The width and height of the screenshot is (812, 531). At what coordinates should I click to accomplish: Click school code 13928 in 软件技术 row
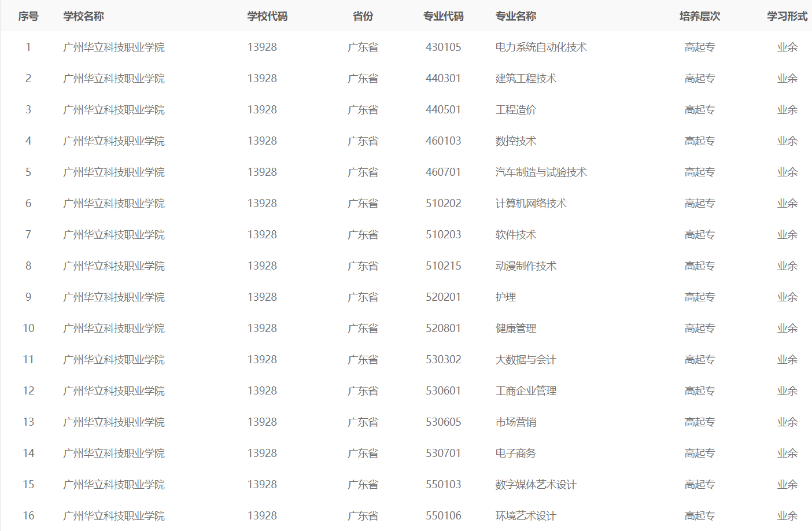(262, 235)
